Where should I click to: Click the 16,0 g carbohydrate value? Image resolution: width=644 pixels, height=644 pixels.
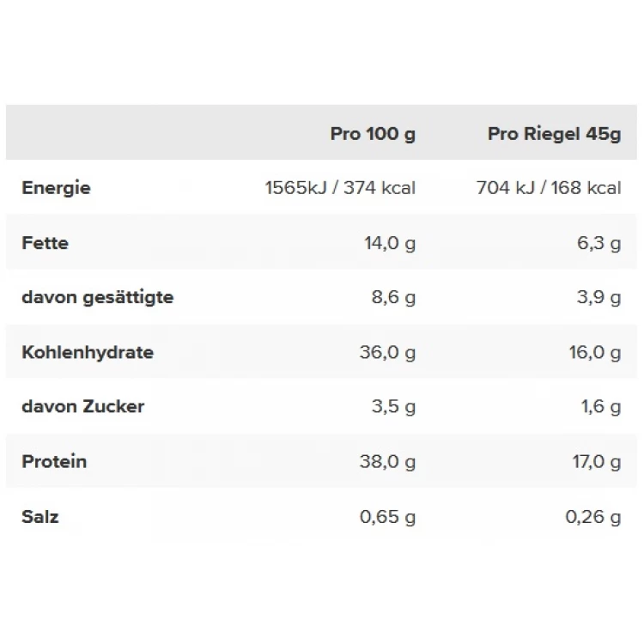click(x=595, y=352)
